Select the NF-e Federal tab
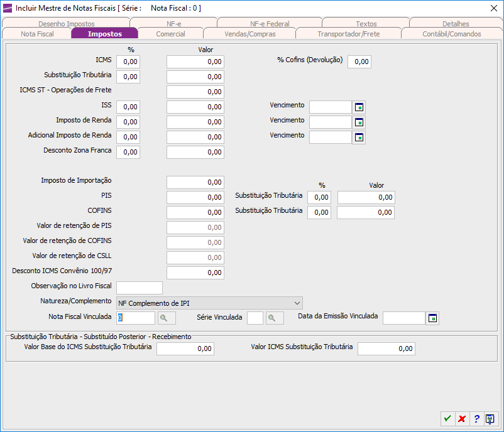The image size is (504, 432). click(269, 24)
